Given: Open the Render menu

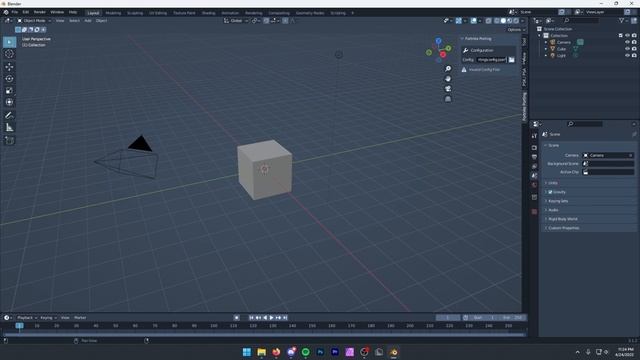Looking at the screenshot, I should pos(40,12).
